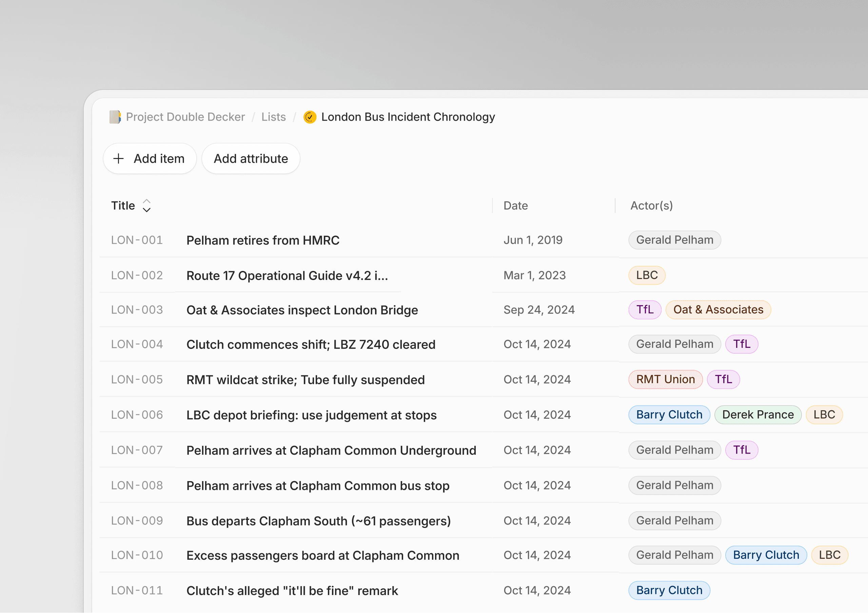Click the Oat & Associates tag
This screenshot has height=613, width=868.
coord(718,310)
